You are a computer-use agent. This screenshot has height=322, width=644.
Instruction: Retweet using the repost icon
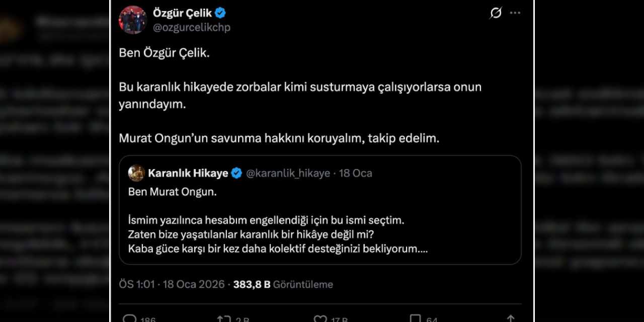tap(226, 318)
